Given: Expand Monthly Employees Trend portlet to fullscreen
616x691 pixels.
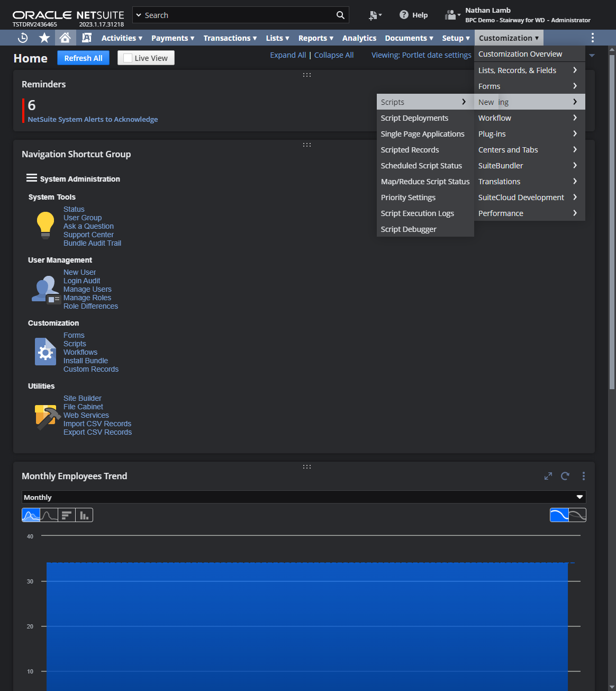Looking at the screenshot, I should 548,476.
